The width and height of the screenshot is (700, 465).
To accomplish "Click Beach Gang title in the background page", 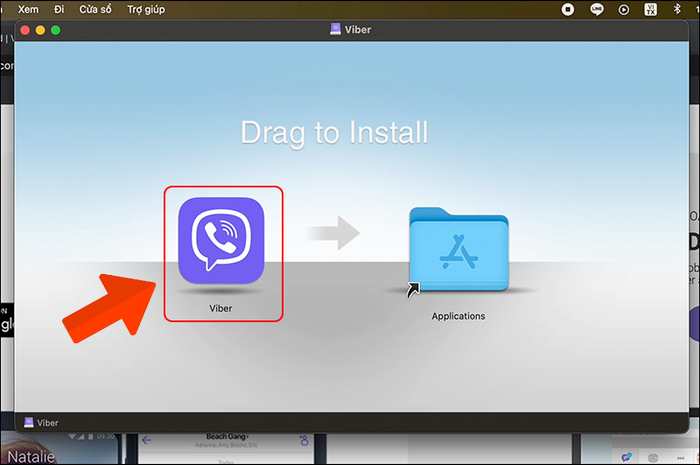I will coord(227,436).
